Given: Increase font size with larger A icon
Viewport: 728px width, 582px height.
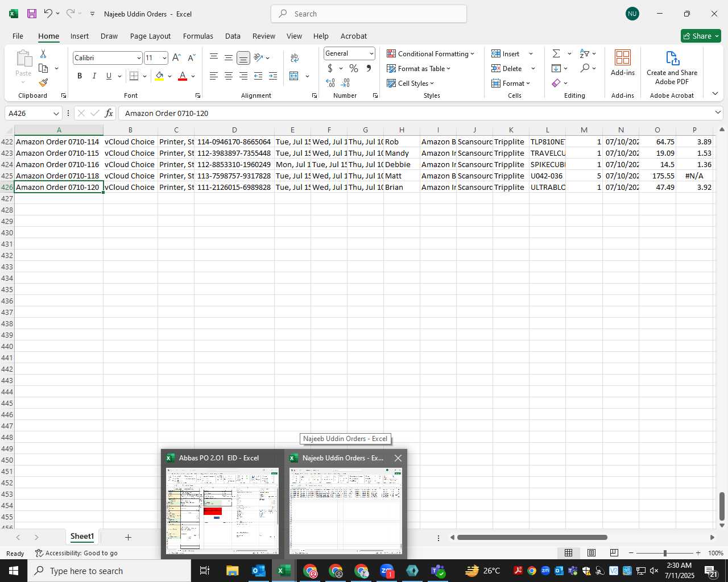Looking at the screenshot, I should (176, 58).
